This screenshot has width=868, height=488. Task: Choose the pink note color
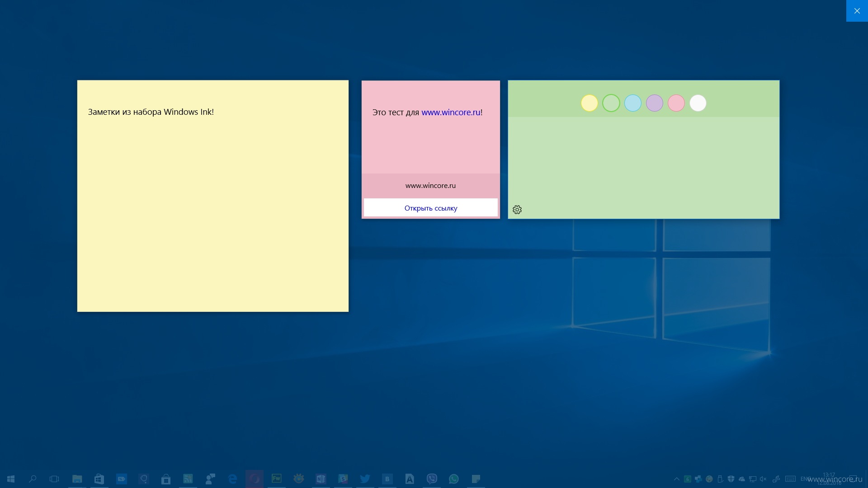676,103
